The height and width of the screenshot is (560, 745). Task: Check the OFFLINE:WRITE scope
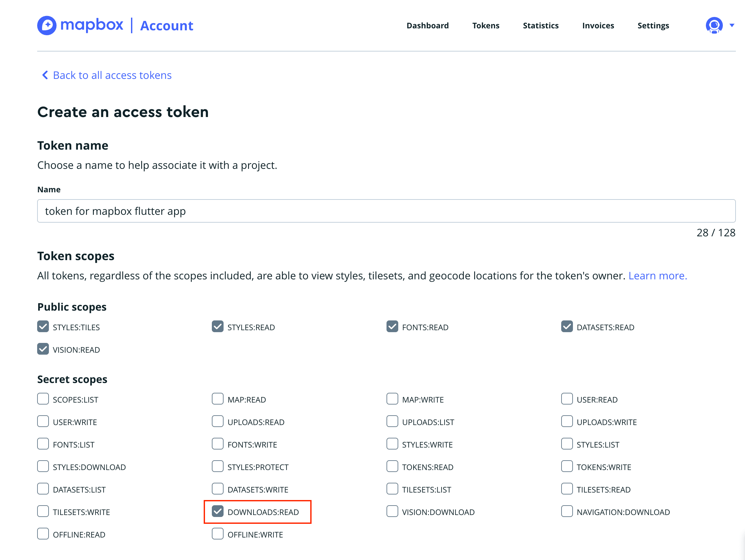(218, 534)
